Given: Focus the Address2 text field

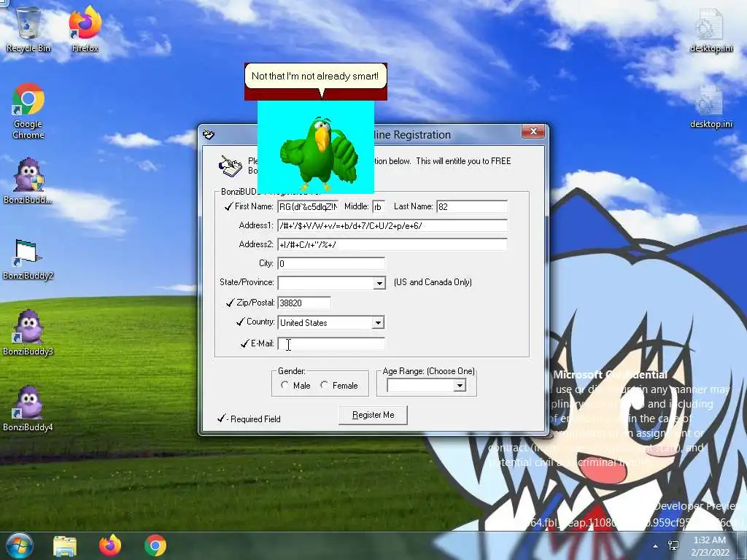Looking at the screenshot, I should 392,245.
